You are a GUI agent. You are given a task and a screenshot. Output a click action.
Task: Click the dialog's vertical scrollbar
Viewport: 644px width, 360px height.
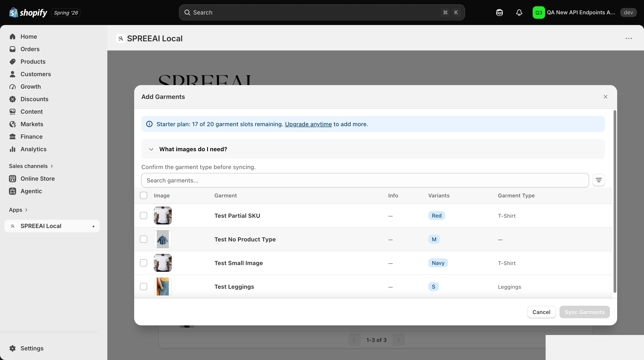pyautogui.click(x=615, y=201)
